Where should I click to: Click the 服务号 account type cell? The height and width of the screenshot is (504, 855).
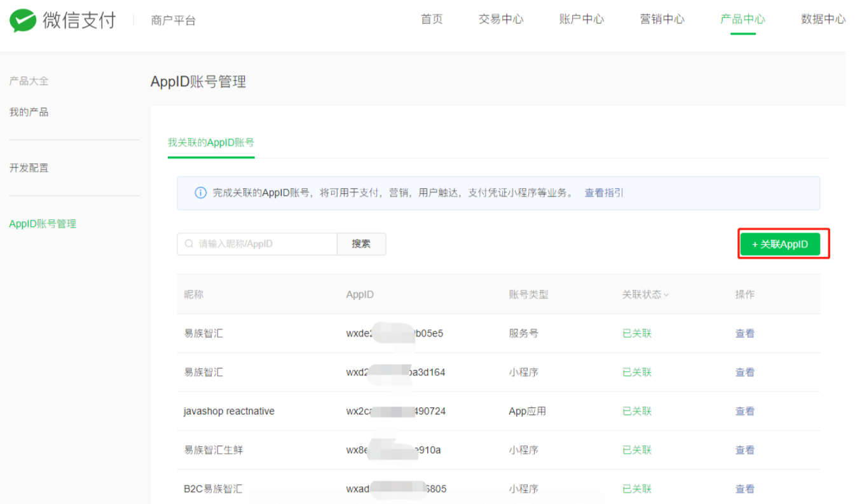pyautogui.click(x=523, y=333)
